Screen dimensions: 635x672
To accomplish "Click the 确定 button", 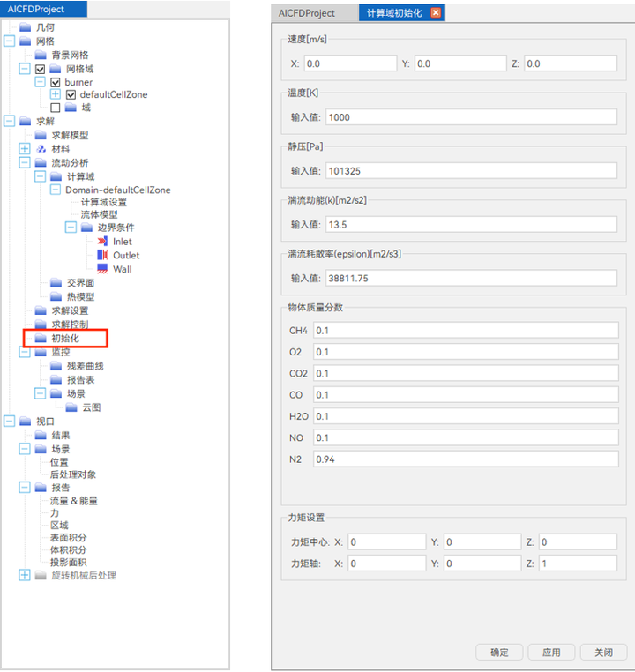I will coord(499,653).
